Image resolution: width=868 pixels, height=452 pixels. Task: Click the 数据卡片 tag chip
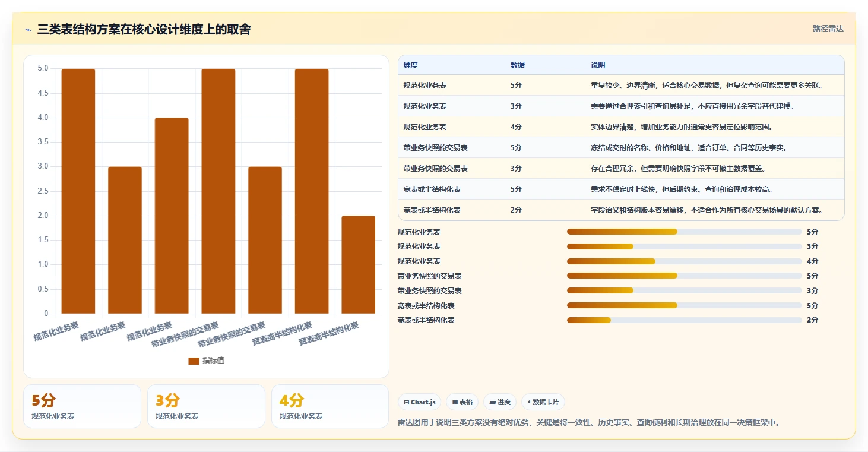tap(543, 402)
